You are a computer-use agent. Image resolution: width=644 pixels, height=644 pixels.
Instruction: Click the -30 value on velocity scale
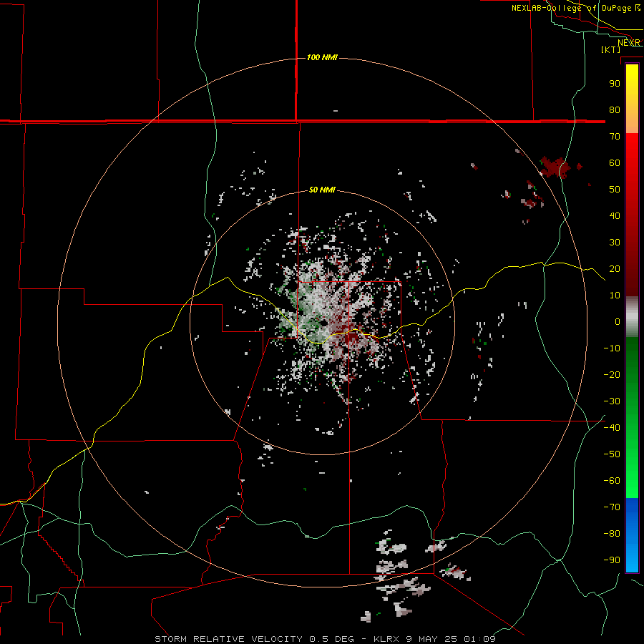612,401
